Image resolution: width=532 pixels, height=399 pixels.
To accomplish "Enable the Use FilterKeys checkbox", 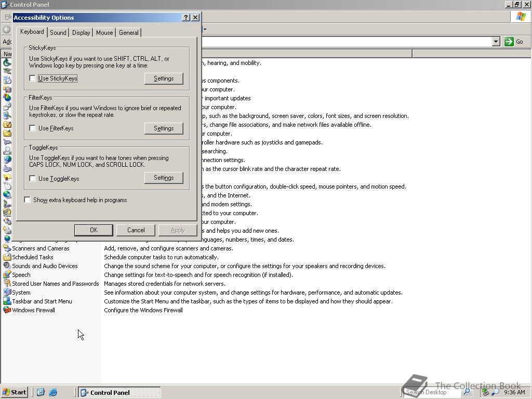I will (x=32, y=128).
